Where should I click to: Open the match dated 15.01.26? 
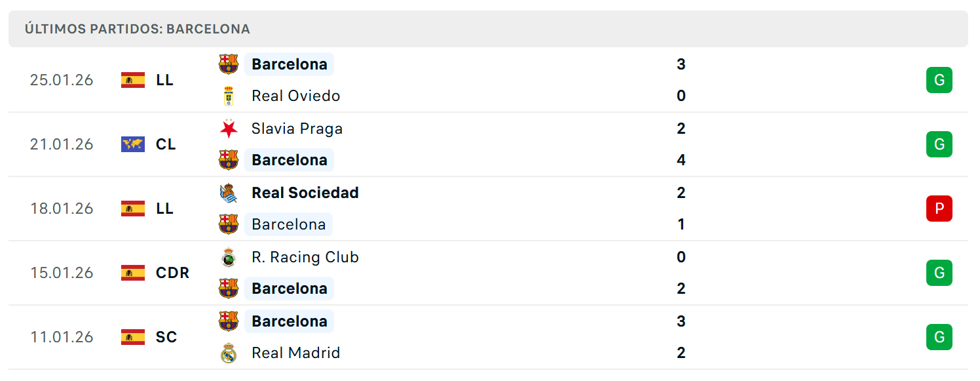coord(488,273)
